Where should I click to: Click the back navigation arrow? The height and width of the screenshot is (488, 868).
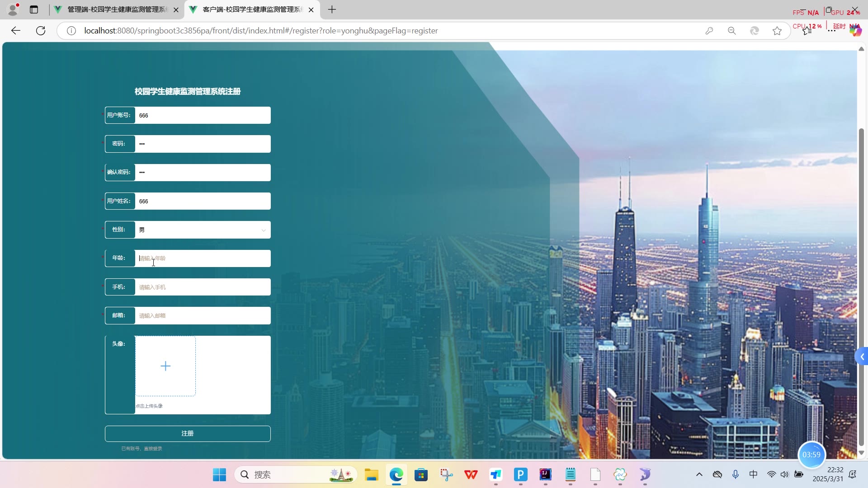16,31
